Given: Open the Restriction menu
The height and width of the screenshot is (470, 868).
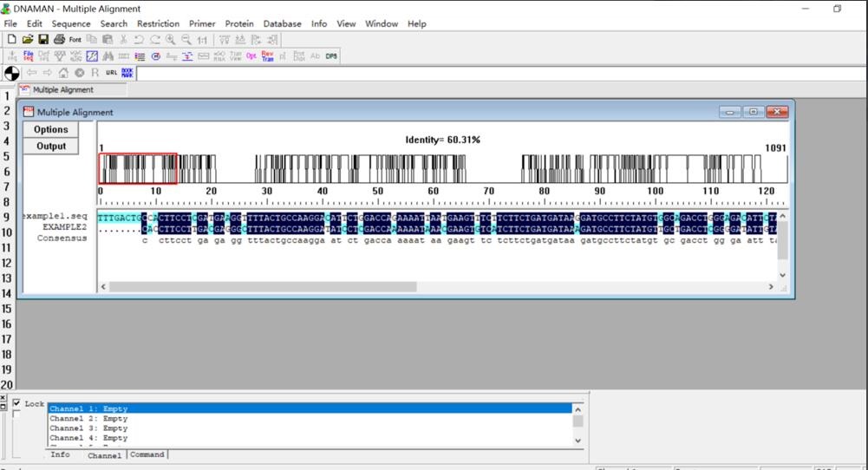Looking at the screenshot, I should click(158, 23).
